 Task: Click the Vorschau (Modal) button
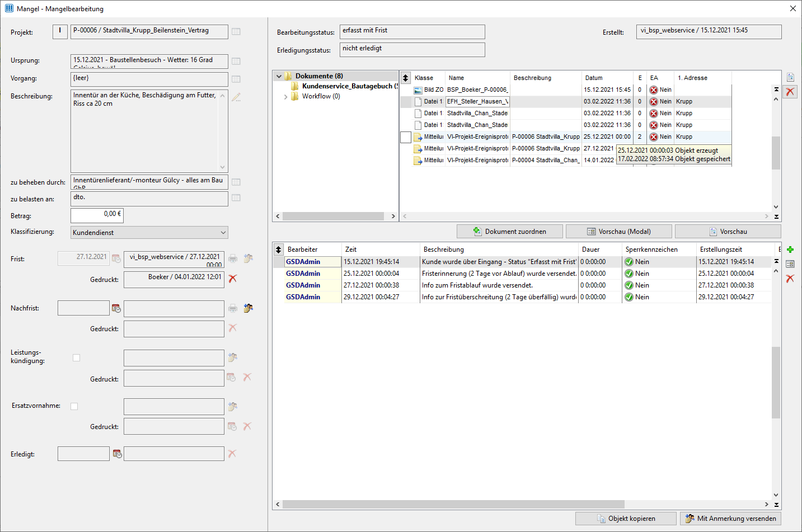click(619, 232)
